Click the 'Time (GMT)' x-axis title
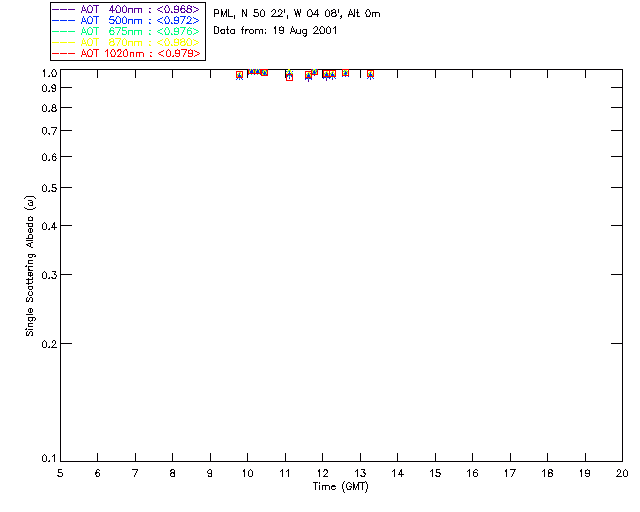The height and width of the screenshot is (512, 640). (x=340, y=487)
